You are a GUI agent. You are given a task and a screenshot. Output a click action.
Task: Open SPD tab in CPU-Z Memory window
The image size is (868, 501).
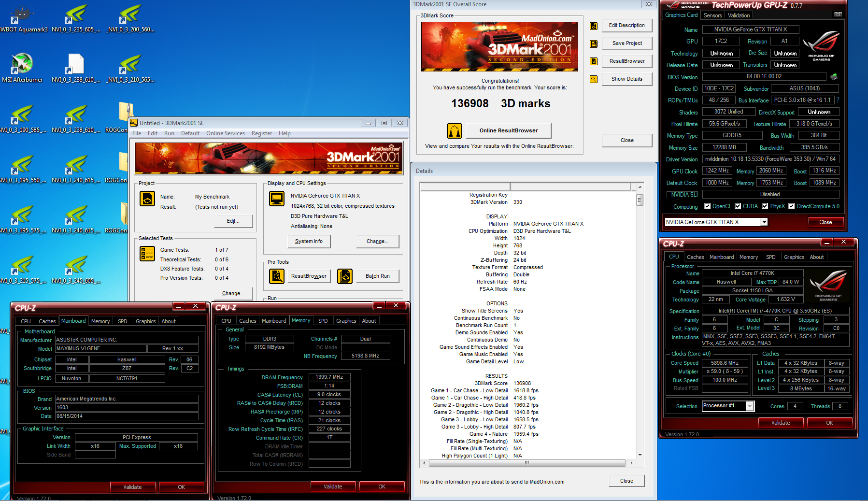[x=323, y=321]
